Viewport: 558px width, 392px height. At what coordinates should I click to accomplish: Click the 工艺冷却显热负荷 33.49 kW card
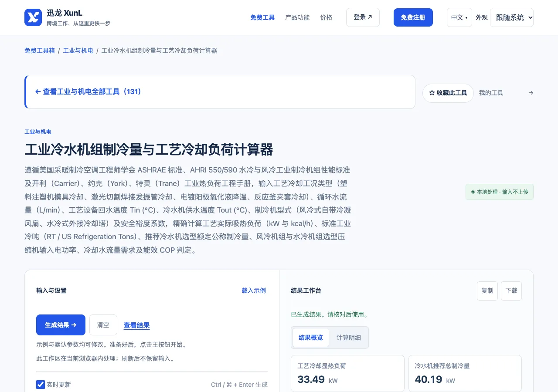pos(347,373)
